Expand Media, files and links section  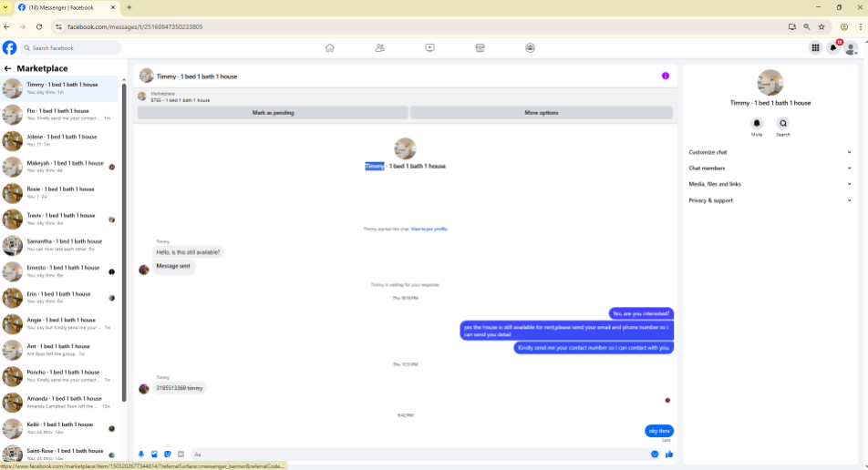coord(770,184)
